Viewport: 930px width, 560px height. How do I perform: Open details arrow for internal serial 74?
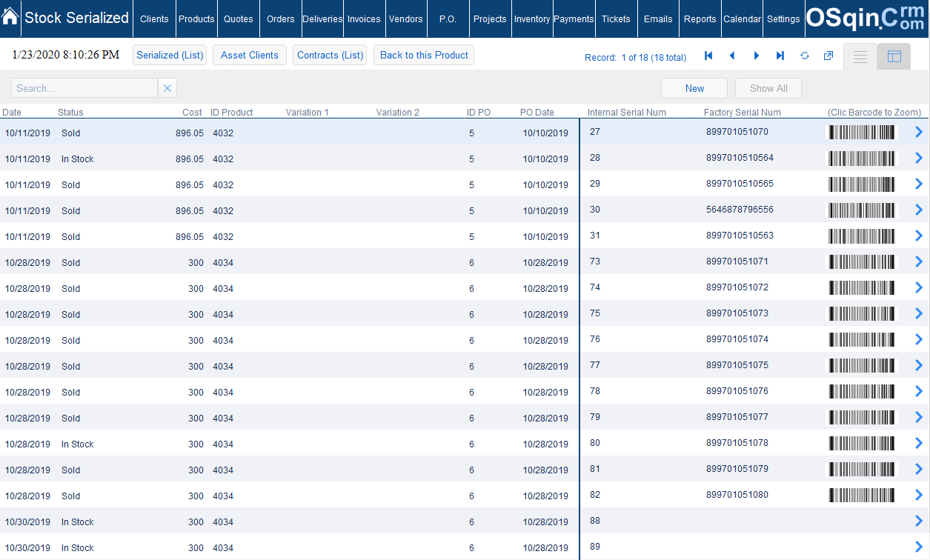click(x=919, y=287)
